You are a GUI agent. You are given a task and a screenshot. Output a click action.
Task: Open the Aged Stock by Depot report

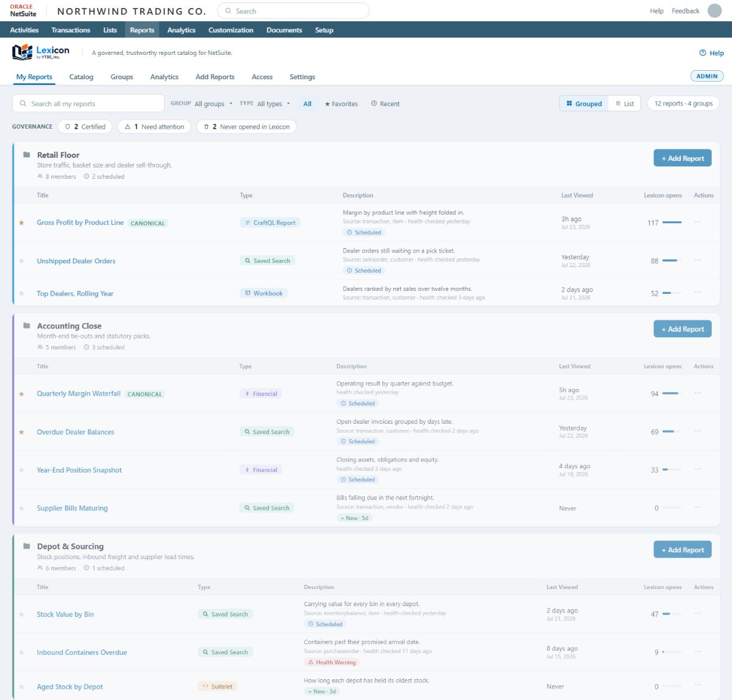click(70, 687)
